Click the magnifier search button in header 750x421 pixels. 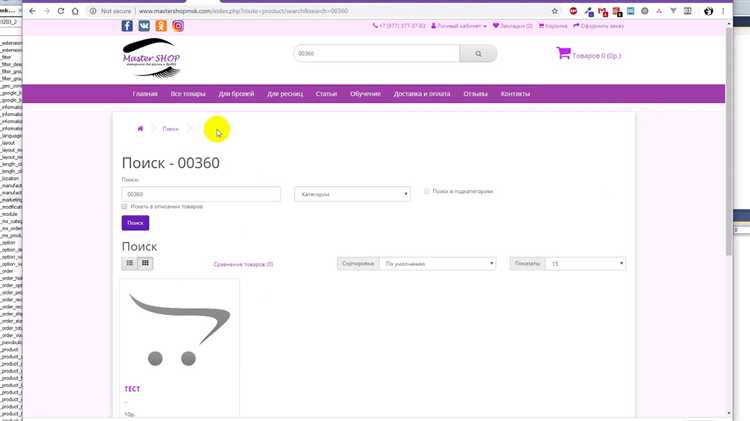[479, 54]
